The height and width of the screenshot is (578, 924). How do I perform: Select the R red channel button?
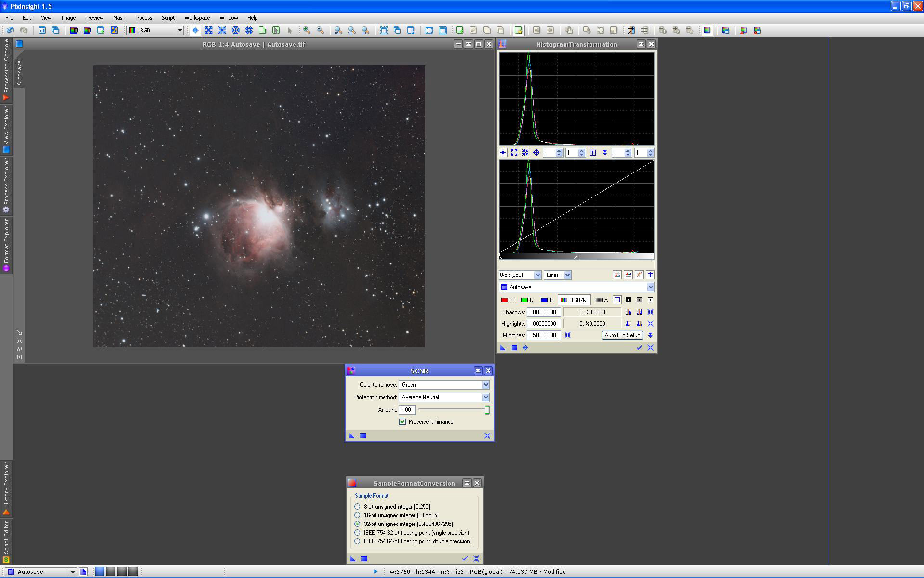click(508, 300)
